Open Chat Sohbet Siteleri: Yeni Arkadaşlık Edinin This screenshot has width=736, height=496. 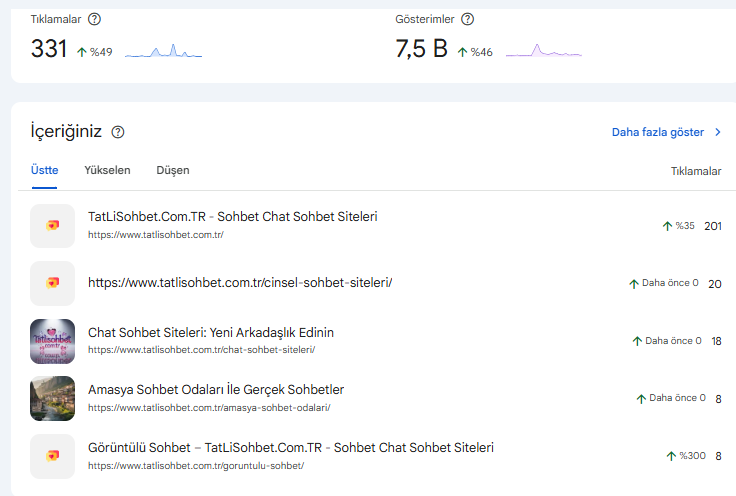coord(211,333)
